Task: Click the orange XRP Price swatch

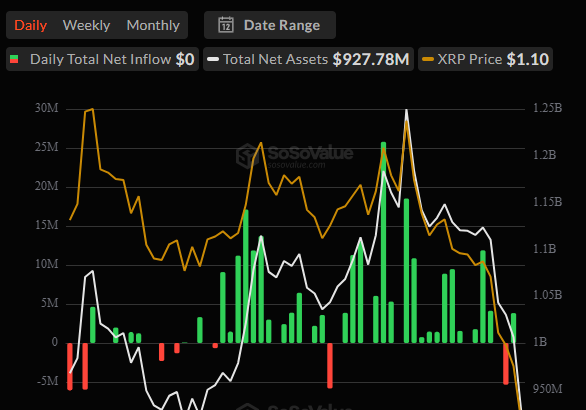Action: [428, 59]
